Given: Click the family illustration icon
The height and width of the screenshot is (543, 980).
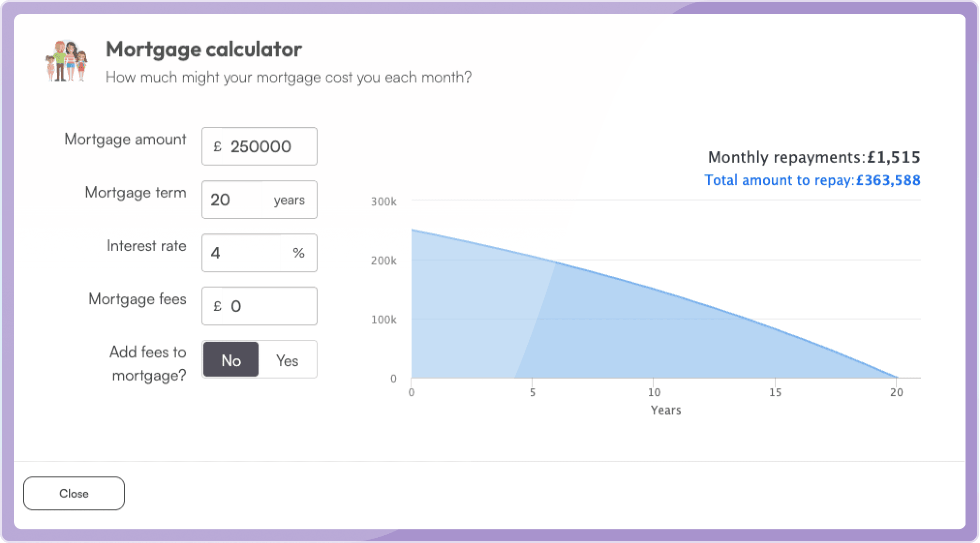Looking at the screenshot, I should click(x=66, y=61).
